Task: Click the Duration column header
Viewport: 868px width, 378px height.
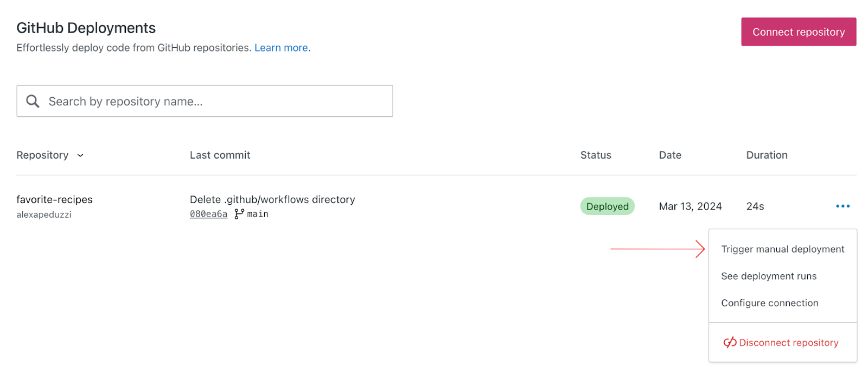Action: 767,155
